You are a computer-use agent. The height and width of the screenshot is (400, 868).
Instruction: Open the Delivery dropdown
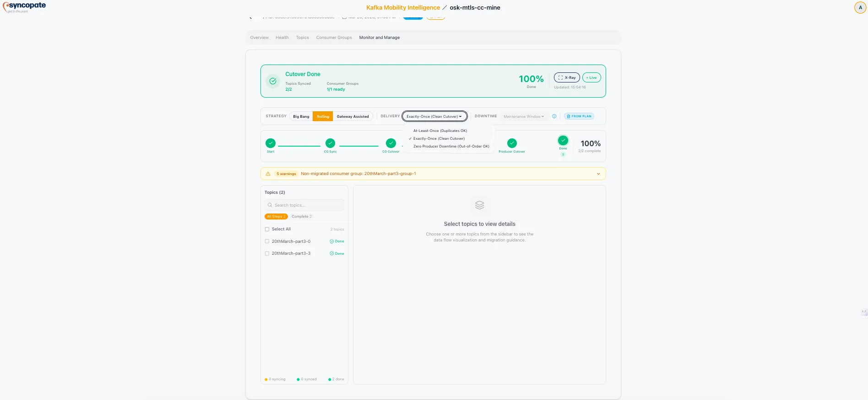434,116
